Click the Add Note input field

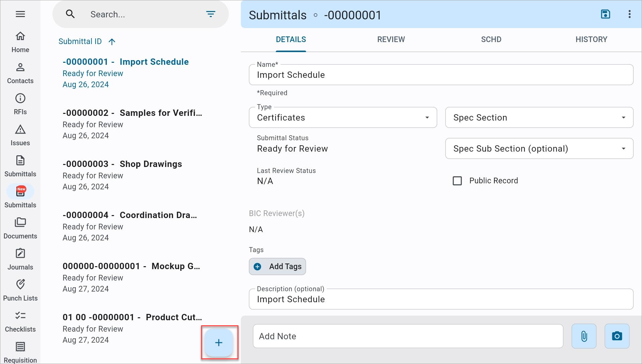tap(408, 336)
